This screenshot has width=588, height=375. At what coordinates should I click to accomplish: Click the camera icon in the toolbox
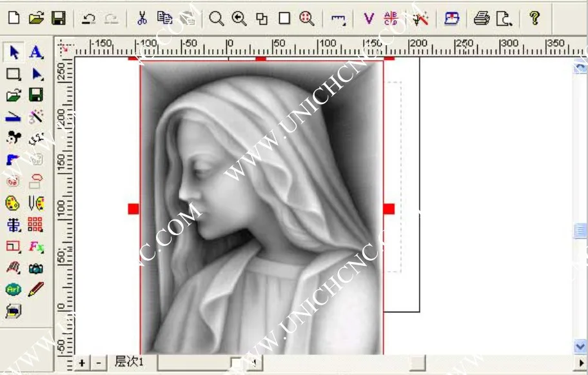click(36, 269)
